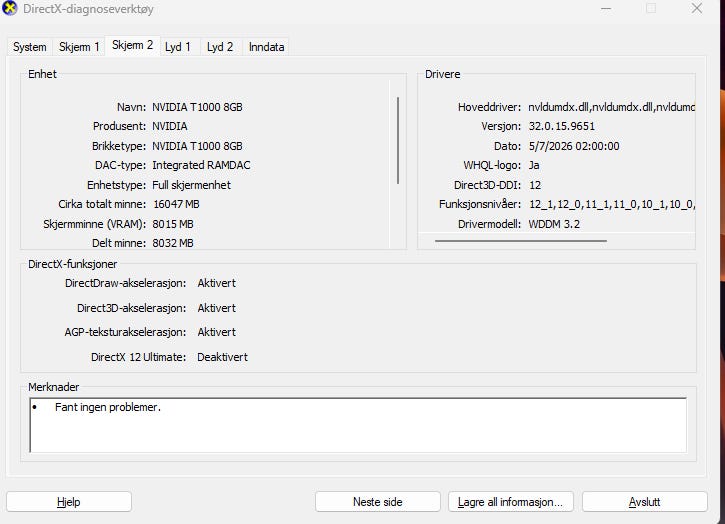Viewport: 725px width, 524px height.
Task: Click the Direct3D-DDI value '12'
Action: [535, 185]
